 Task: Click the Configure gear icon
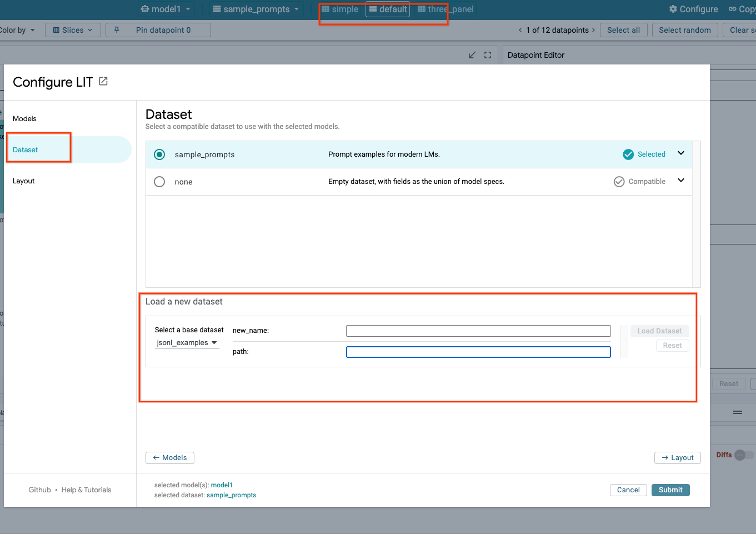(673, 9)
